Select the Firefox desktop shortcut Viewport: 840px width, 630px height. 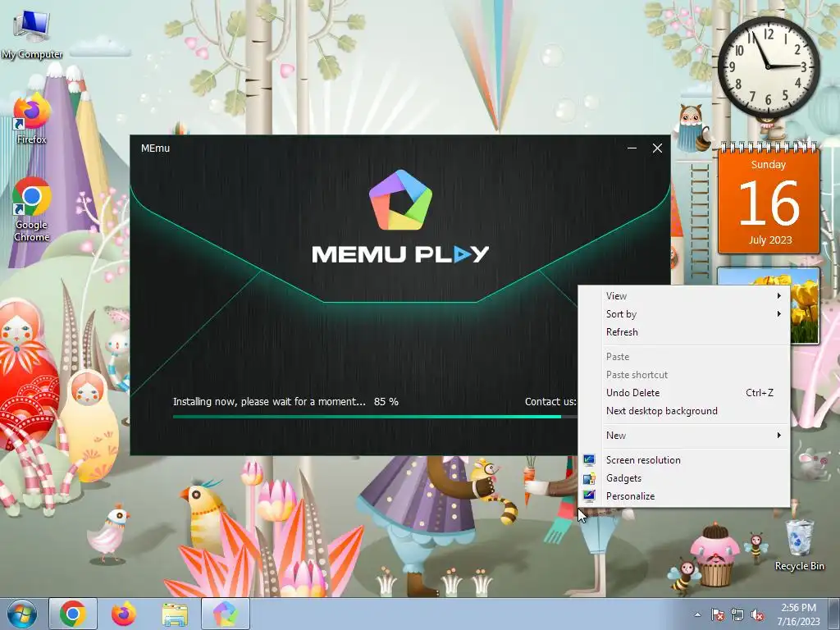(32, 119)
